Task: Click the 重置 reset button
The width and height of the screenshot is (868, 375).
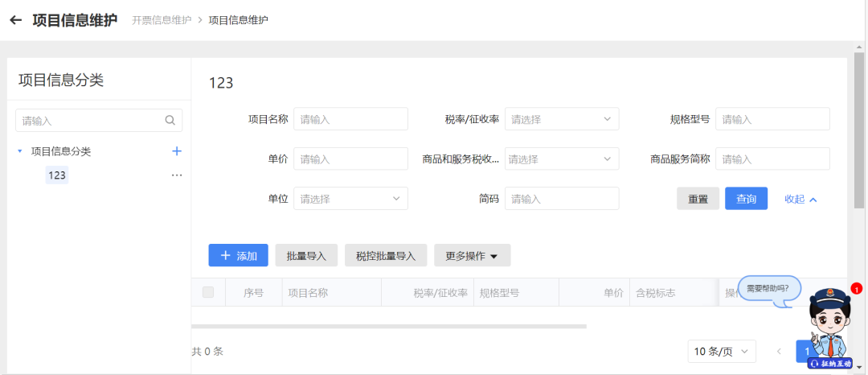Action: 698,199
